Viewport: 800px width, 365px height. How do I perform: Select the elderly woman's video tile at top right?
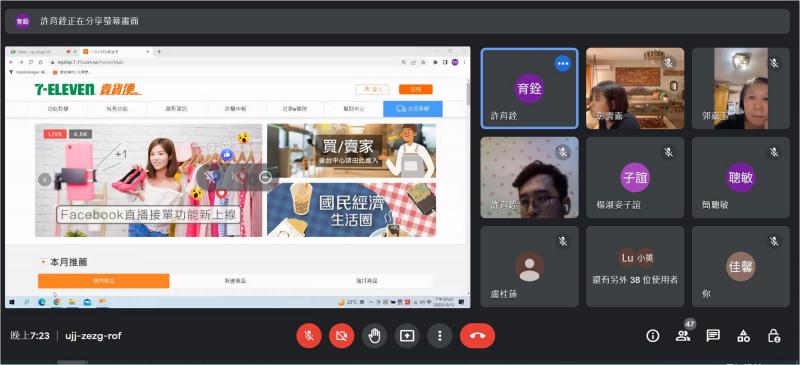740,88
